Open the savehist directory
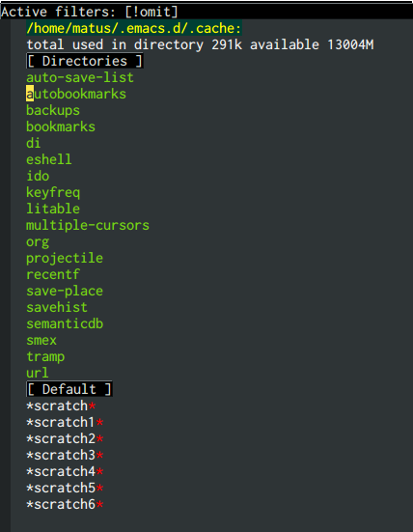Image resolution: width=413 pixels, height=532 pixels. click(x=57, y=307)
